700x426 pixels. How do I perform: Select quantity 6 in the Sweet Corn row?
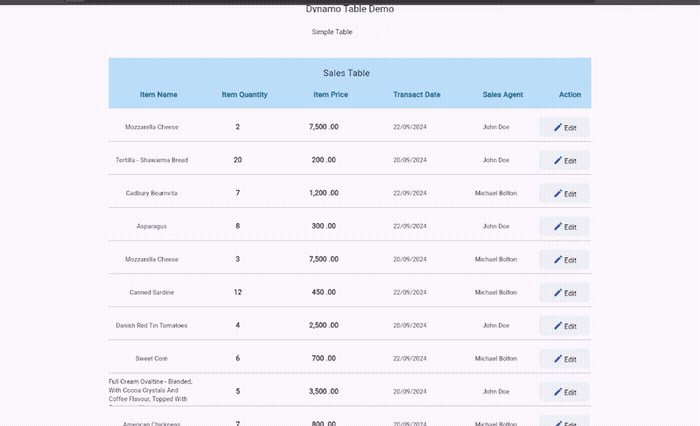(x=238, y=358)
